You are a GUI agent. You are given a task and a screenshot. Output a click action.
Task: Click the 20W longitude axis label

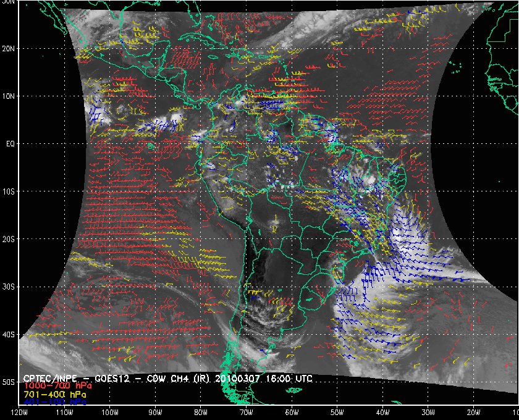pos(474,413)
